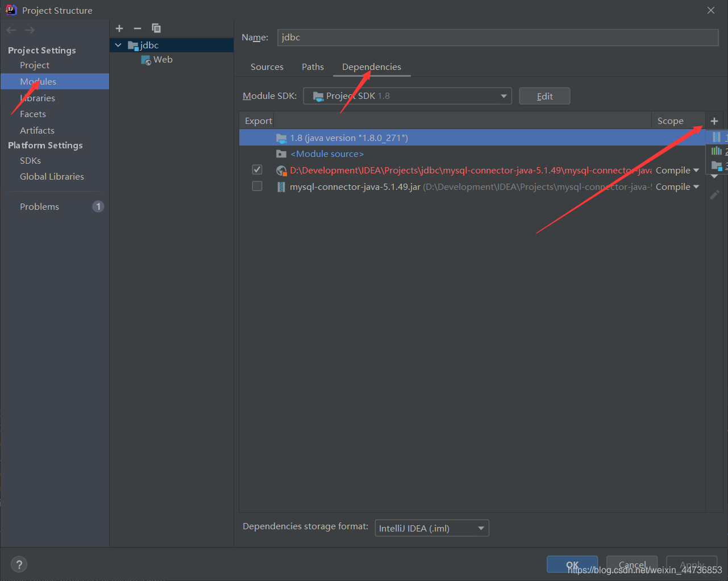Viewport: 728px width, 581px height.
Task: Close the Project Structure dialog
Action: [x=711, y=10]
